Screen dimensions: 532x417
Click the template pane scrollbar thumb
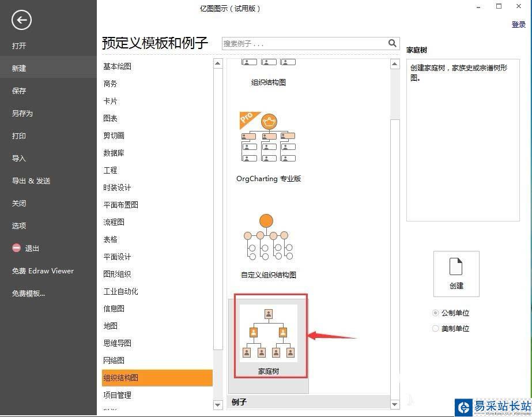tap(395, 259)
